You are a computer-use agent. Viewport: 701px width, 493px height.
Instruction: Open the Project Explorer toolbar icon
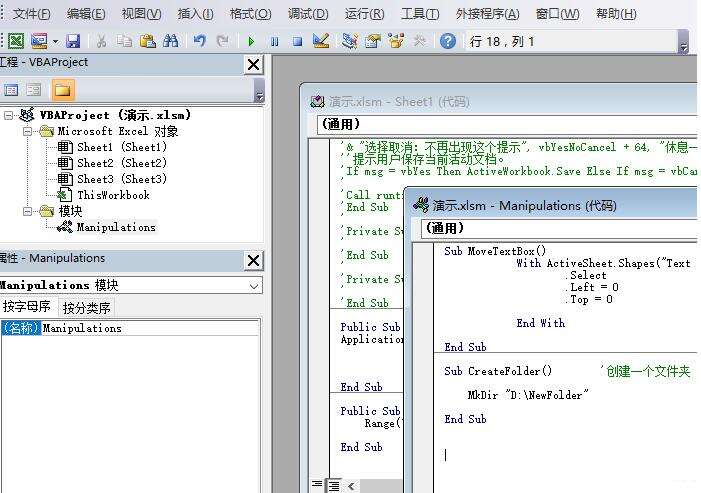click(x=349, y=41)
